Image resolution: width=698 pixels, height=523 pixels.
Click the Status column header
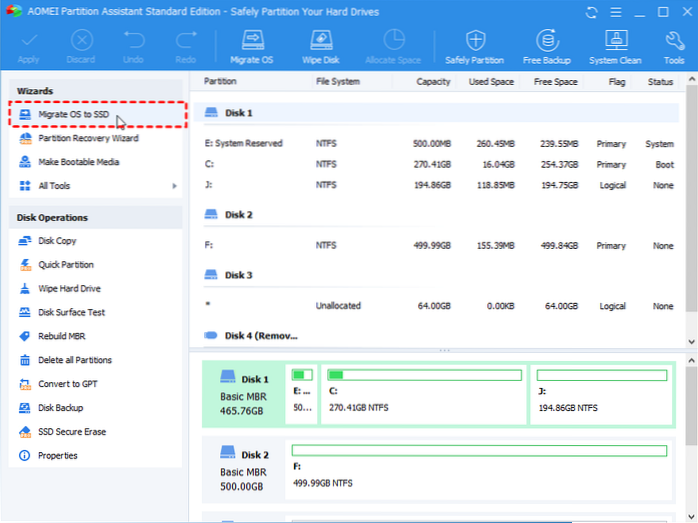click(x=660, y=81)
